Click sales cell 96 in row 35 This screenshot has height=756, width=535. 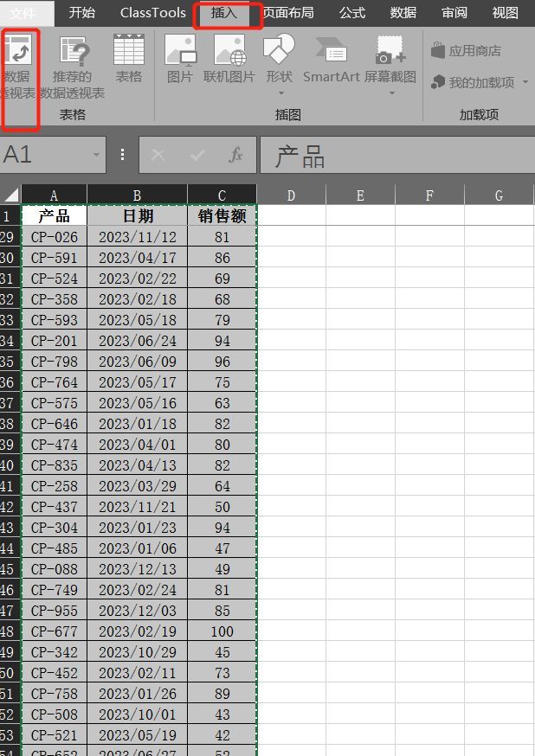click(222, 361)
